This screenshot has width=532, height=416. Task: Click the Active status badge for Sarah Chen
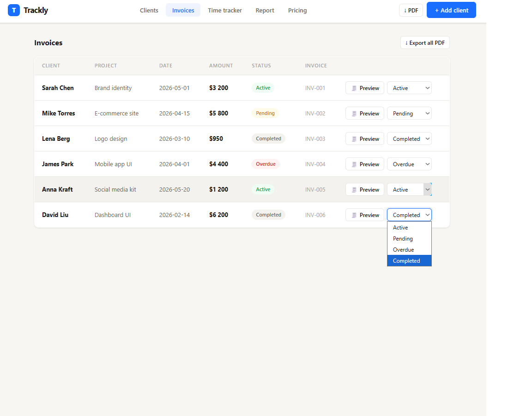point(263,88)
